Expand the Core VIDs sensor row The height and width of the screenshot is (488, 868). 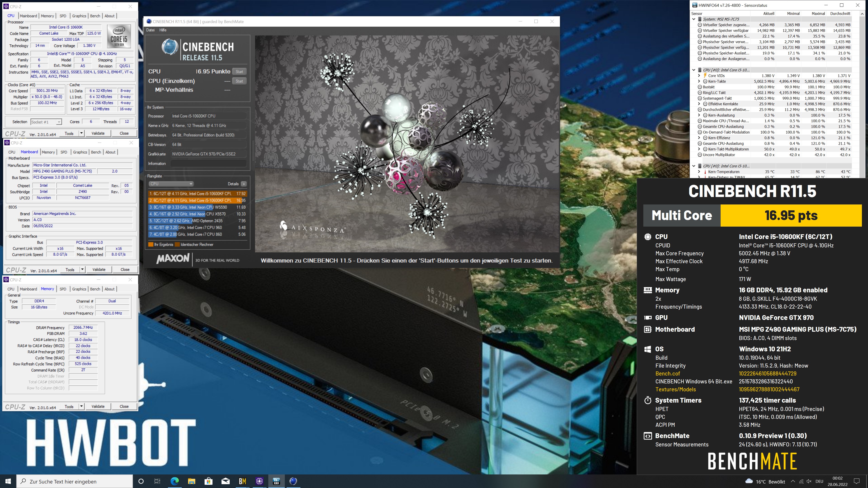(x=699, y=75)
